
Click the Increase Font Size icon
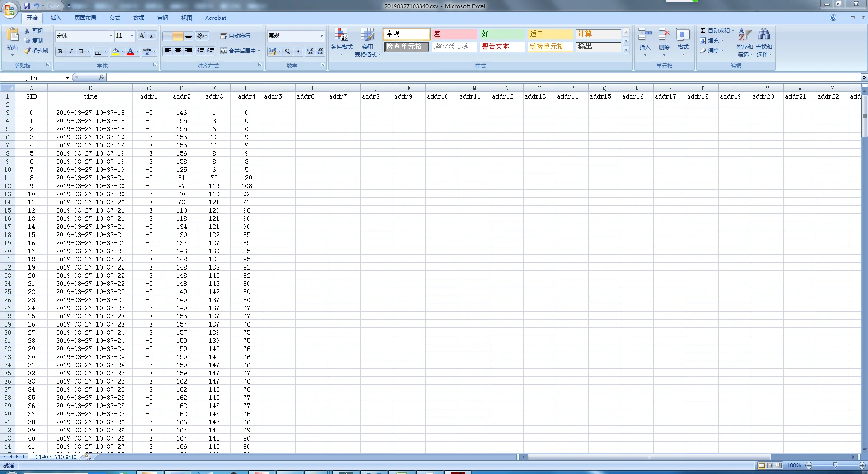point(142,36)
